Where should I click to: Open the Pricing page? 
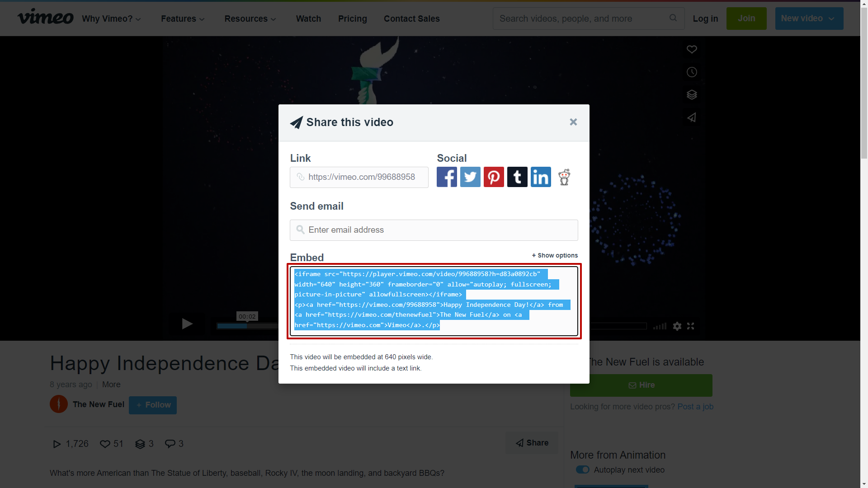click(353, 19)
